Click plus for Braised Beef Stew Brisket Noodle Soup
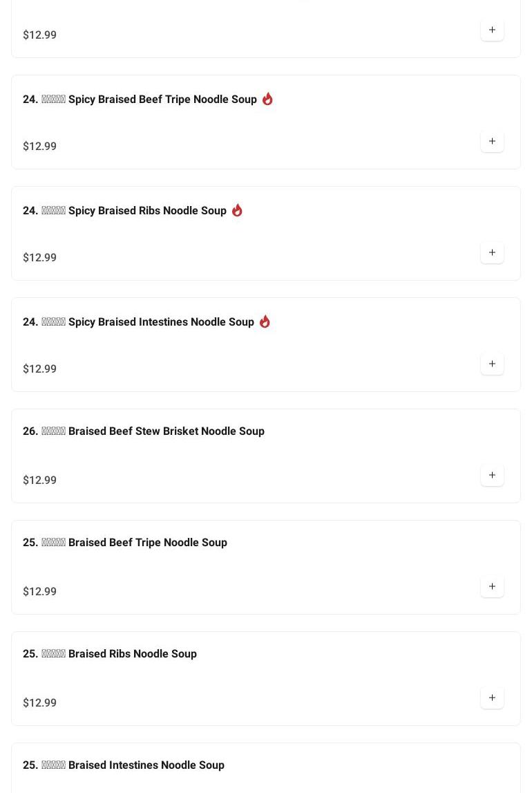 click(492, 476)
